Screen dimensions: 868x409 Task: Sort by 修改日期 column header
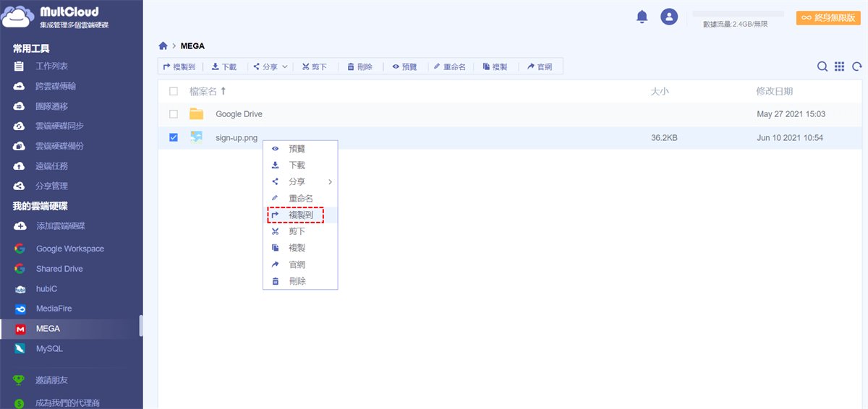tap(775, 91)
